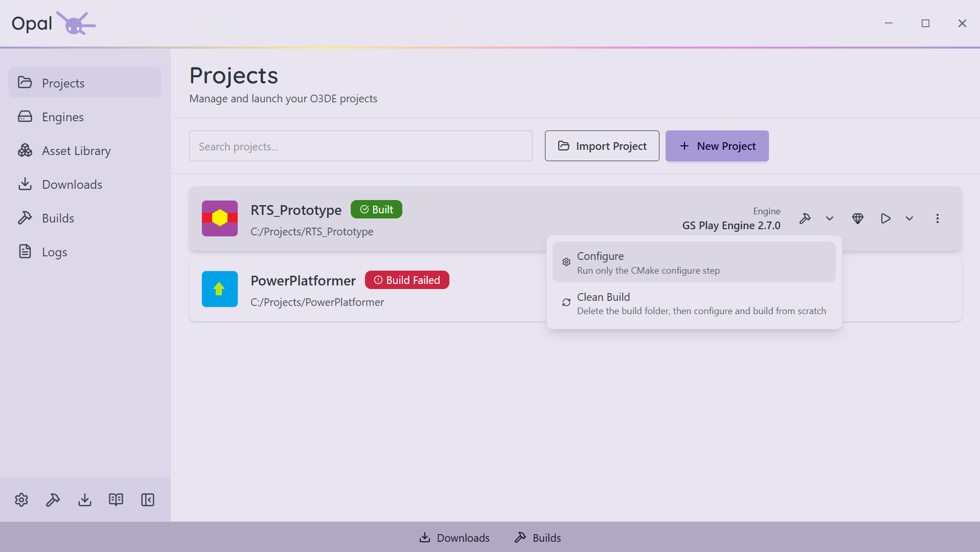The width and height of the screenshot is (980, 552).
Task: Create a New Project
Action: (x=717, y=146)
